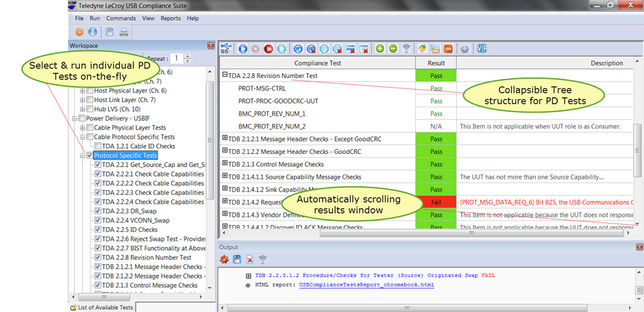
Task: Collapse the Protocol Specific Tests tree node
Action: point(82,156)
